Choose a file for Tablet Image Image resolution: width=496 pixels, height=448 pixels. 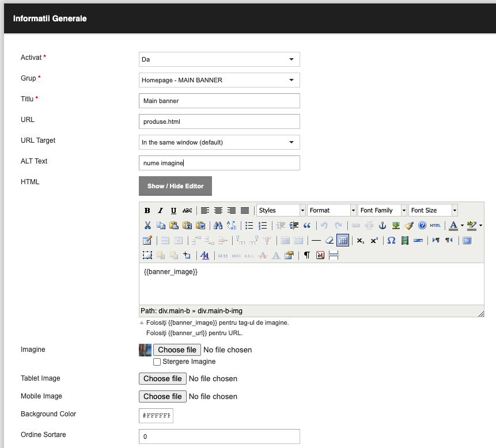[x=162, y=378]
